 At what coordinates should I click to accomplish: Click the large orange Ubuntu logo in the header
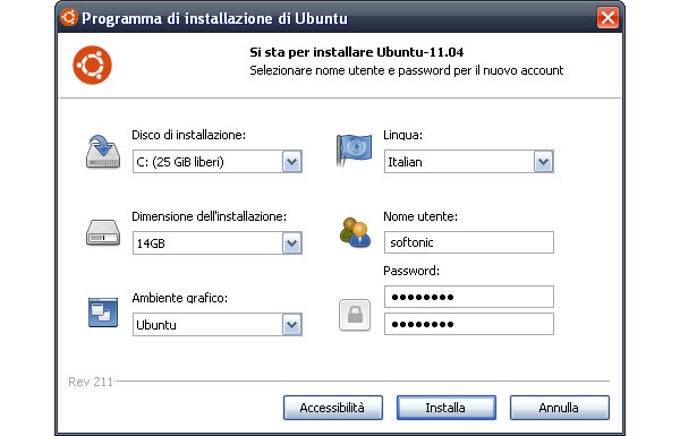tap(92, 65)
